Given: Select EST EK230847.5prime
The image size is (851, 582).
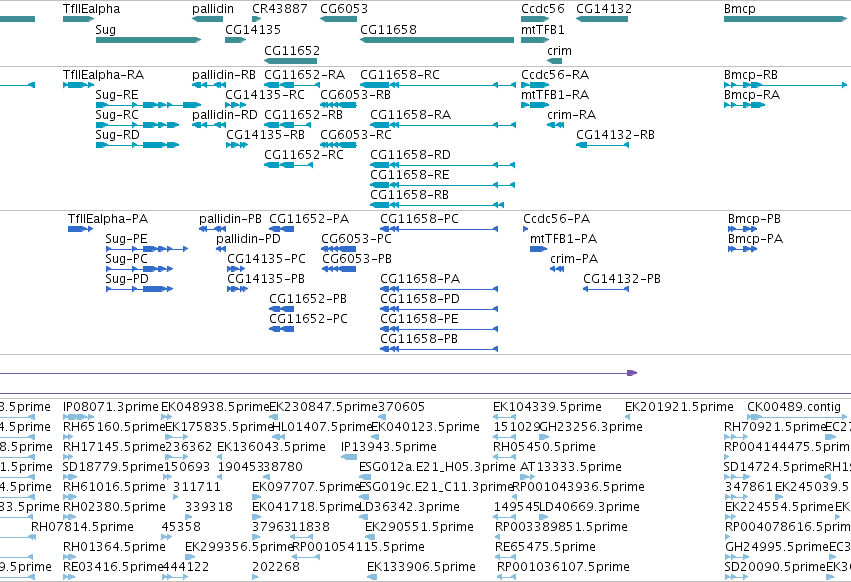Looking at the screenshot, I should 275,417.
